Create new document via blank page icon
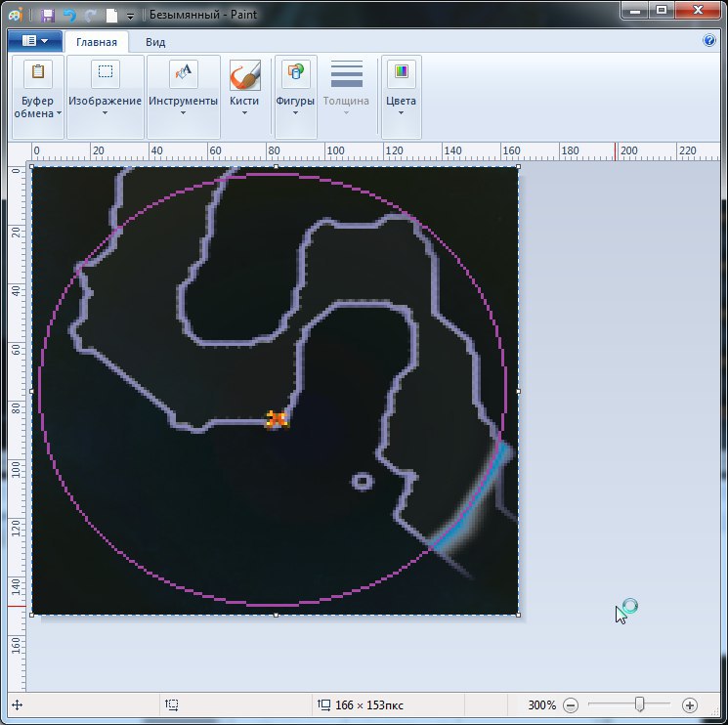 tap(112, 16)
